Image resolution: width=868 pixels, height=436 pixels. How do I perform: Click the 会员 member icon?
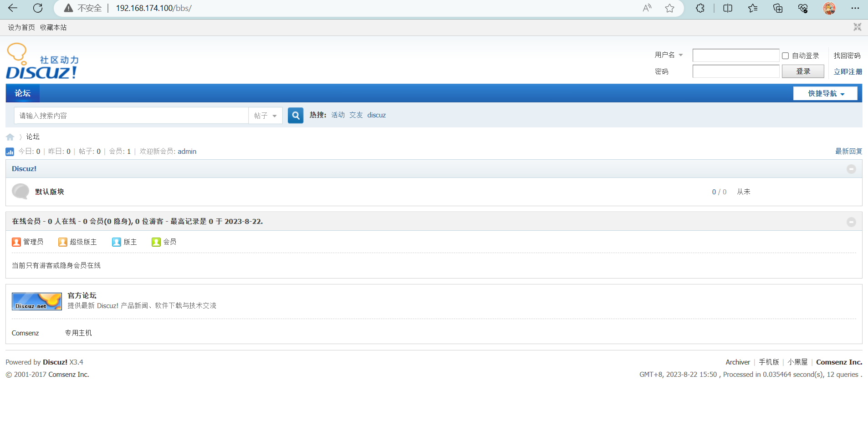(156, 242)
